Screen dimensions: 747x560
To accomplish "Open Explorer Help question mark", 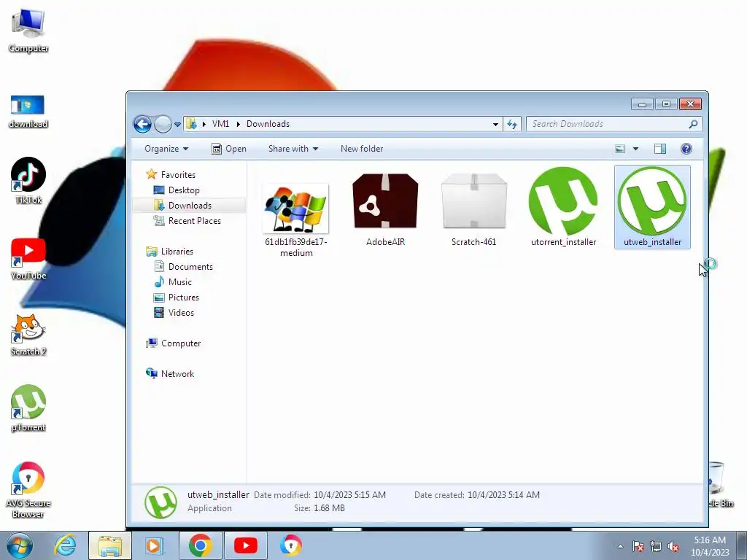I will click(686, 149).
